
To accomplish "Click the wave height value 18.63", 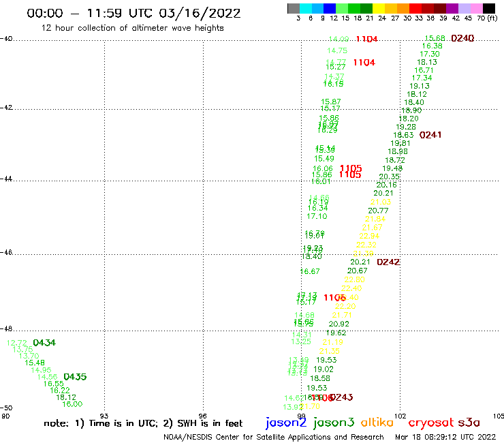I will 403,135.
